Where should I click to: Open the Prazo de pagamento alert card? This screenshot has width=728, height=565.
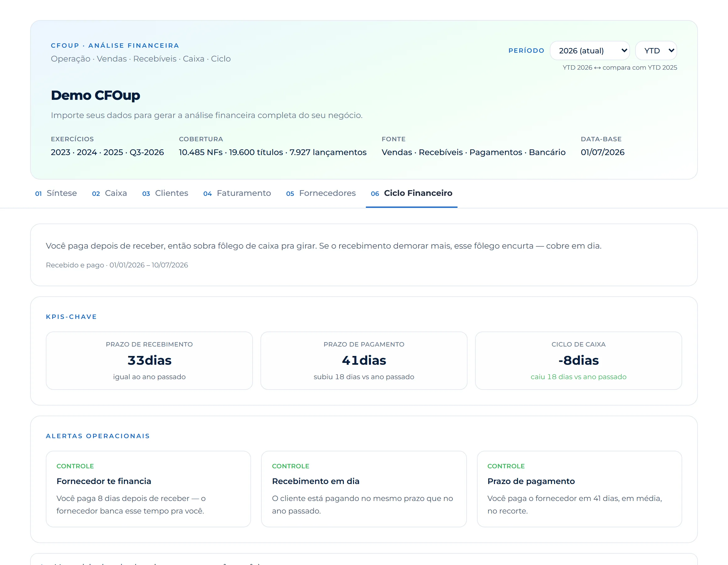click(579, 489)
